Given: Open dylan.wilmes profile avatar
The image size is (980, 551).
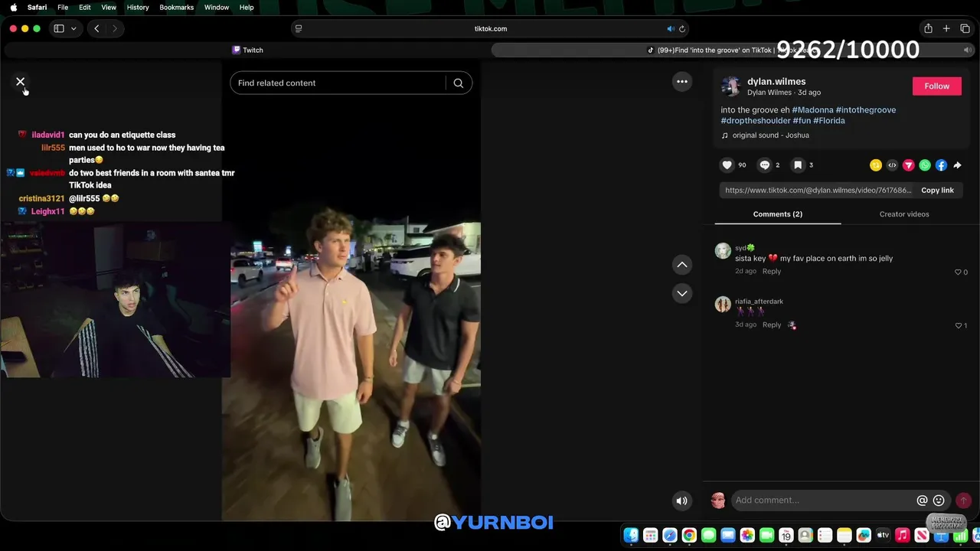Looking at the screenshot, I should pyautogui.click(x=730, y=86).
